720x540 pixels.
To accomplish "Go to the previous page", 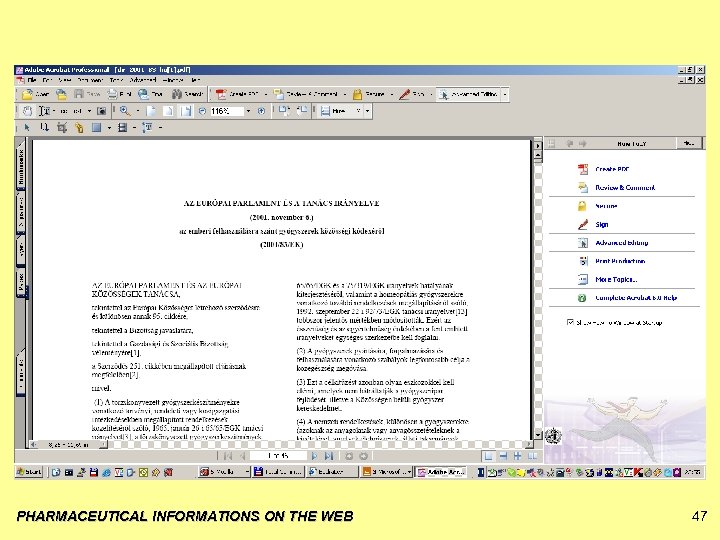I will [242, 456].
